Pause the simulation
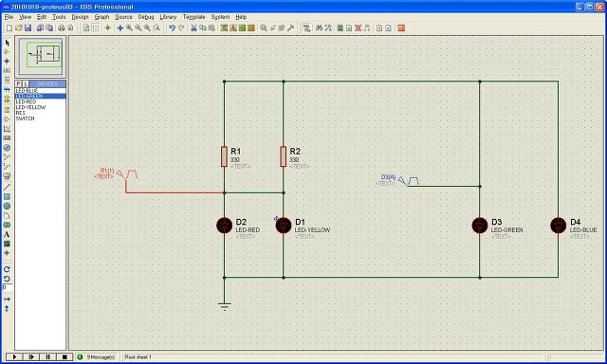 pos(48,356)
